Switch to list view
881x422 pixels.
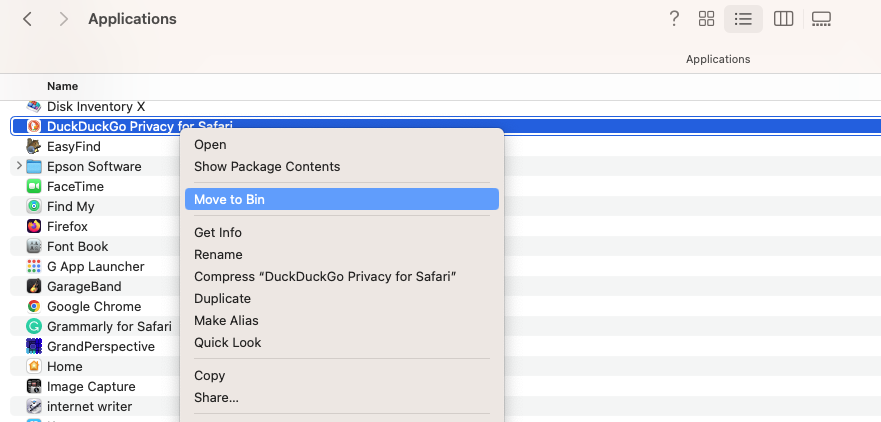click(743, 19)
